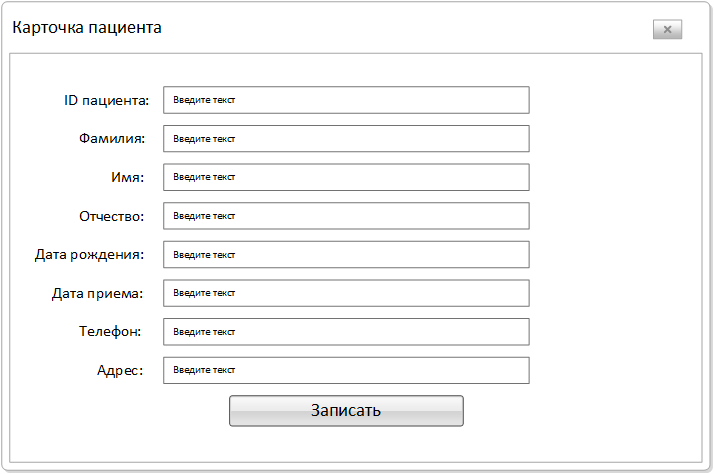Click the Фамилия label text
Viewport: 714px width, 474px height.
(112, 138)
